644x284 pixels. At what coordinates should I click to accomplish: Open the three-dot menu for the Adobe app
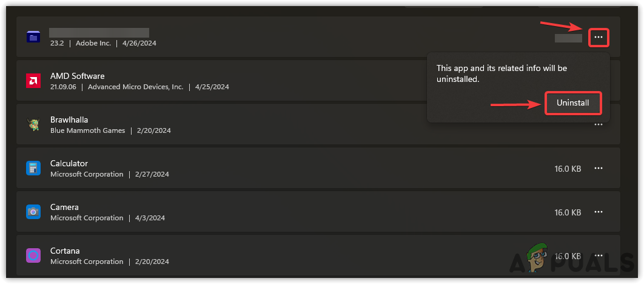tap(599, 38)
